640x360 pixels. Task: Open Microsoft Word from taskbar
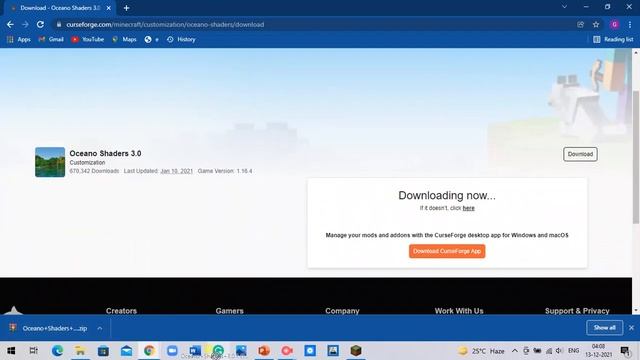[x=195, y=351]
